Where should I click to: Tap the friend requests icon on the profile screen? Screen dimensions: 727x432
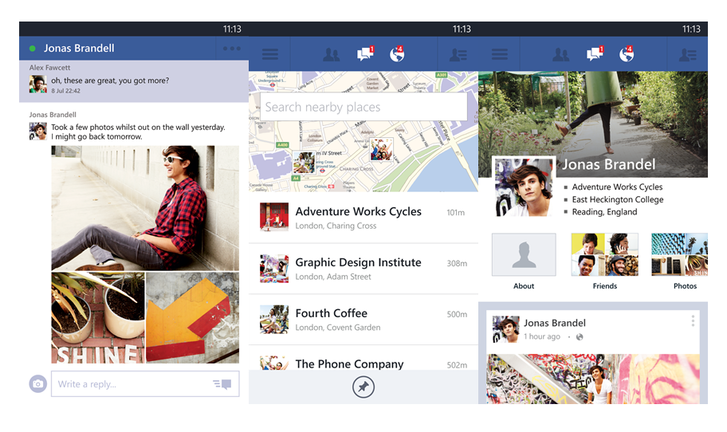click(561, 55)
